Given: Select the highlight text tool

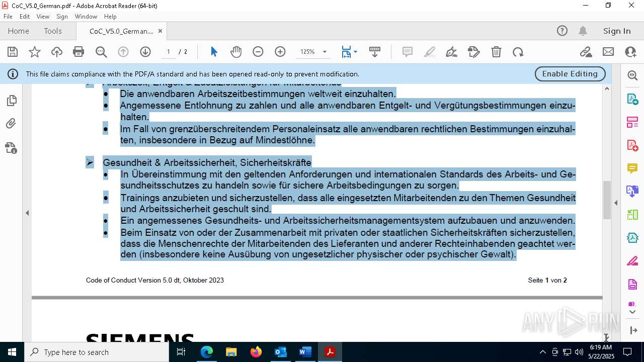Looking at the screenshot, I should [430, 52].
